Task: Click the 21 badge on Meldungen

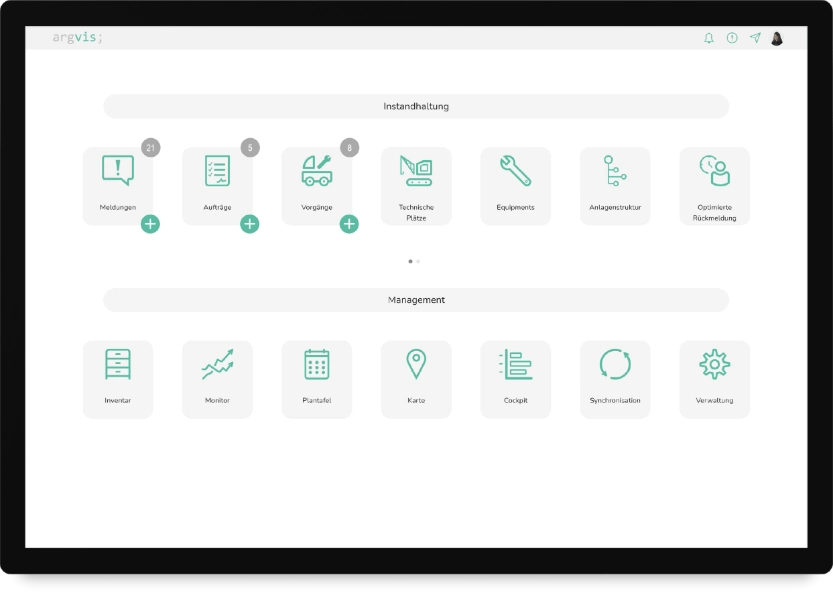Action: pyautogui.click(x=150, y=148)
